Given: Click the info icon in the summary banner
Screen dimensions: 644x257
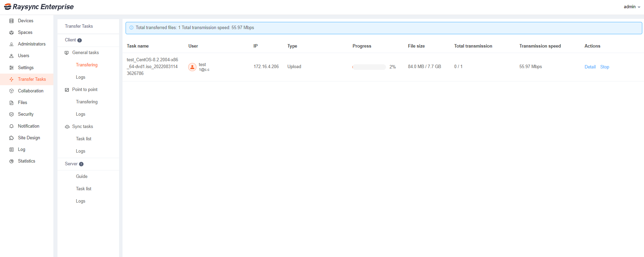Looking at the screenshot, I should (131, 28).
